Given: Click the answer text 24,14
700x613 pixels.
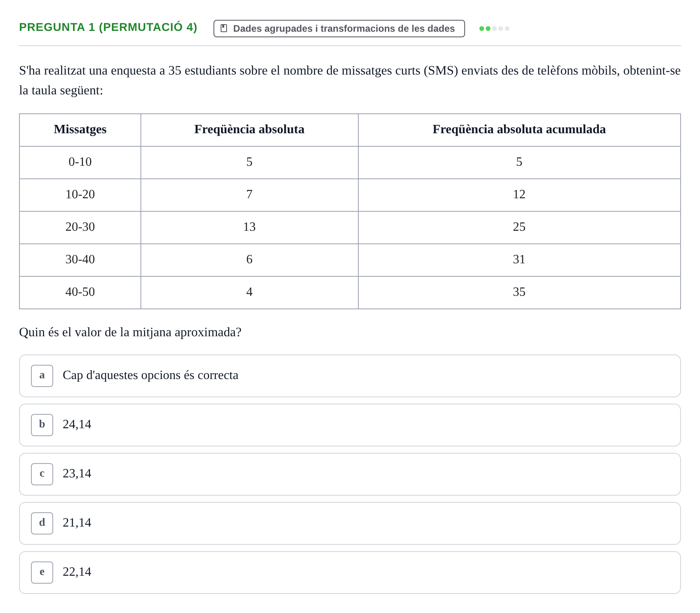Looking at the screenshot, I should pyautogui.click(x=77, y=424).
